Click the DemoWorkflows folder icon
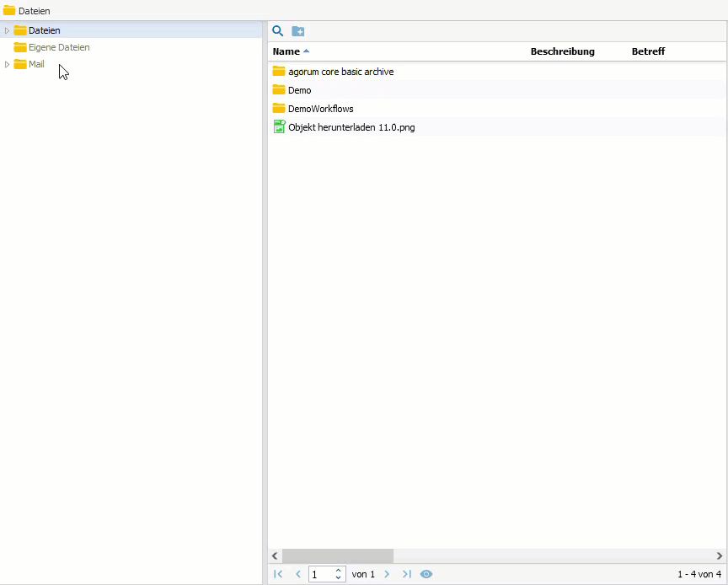 pos(279,108)
